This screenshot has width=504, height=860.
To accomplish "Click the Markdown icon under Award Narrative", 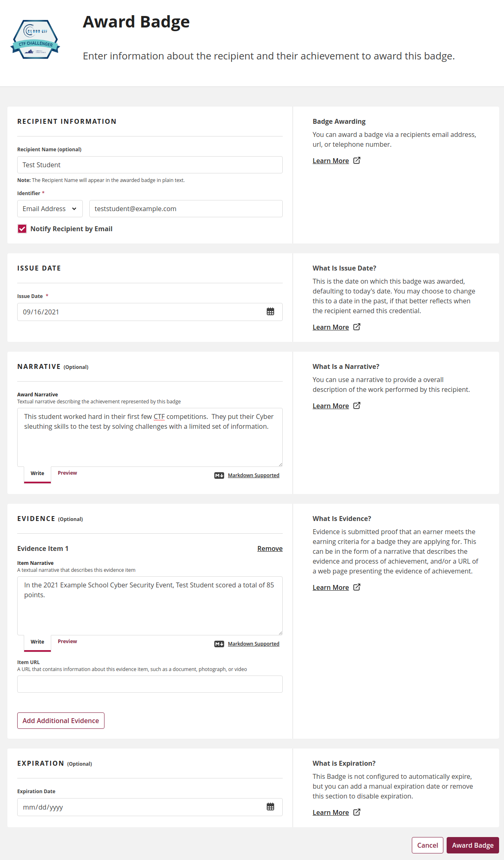I will (x=219, y=476).
